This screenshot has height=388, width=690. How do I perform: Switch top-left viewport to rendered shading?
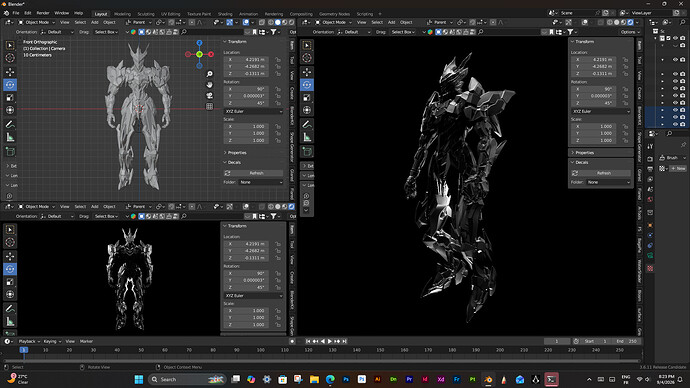(291, 22)
